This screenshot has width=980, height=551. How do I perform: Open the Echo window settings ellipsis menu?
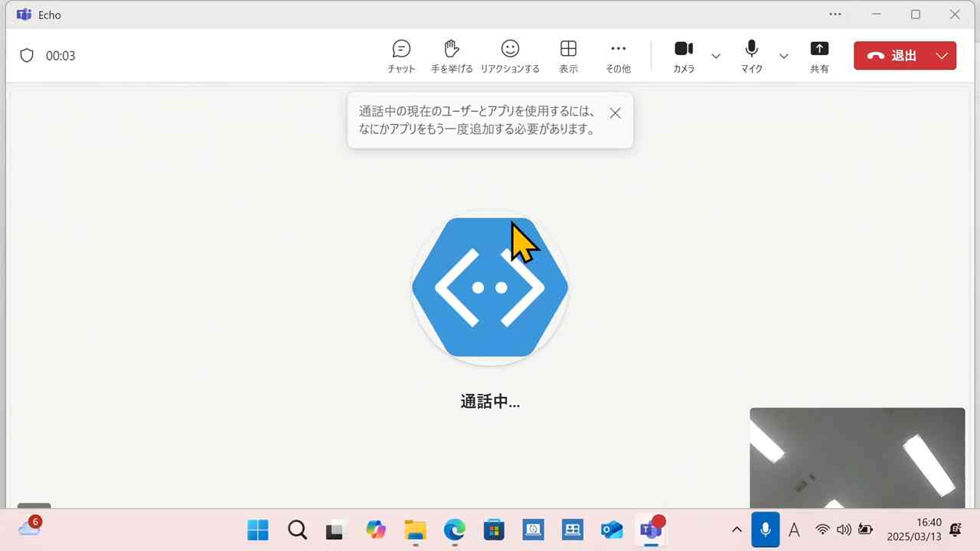835,14
